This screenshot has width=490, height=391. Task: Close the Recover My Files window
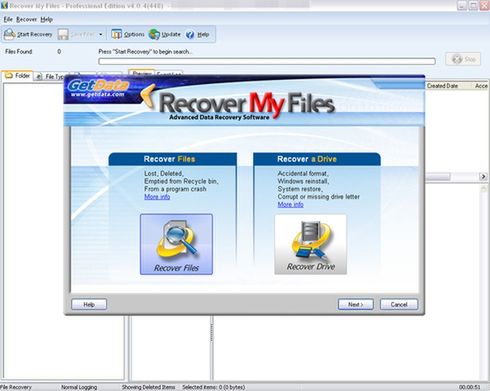[x=484, y=5]
